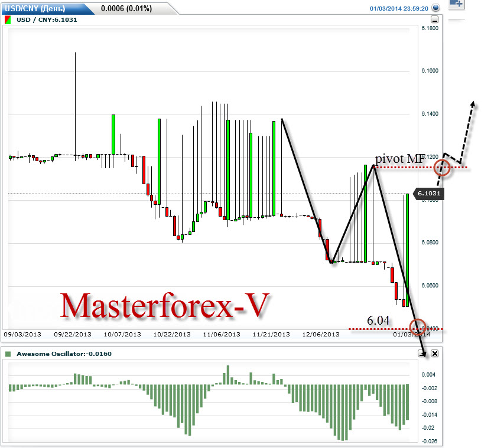504x448 pixels.
Task: Click the 6.0600 price axis label
Action: click(430, 286)
